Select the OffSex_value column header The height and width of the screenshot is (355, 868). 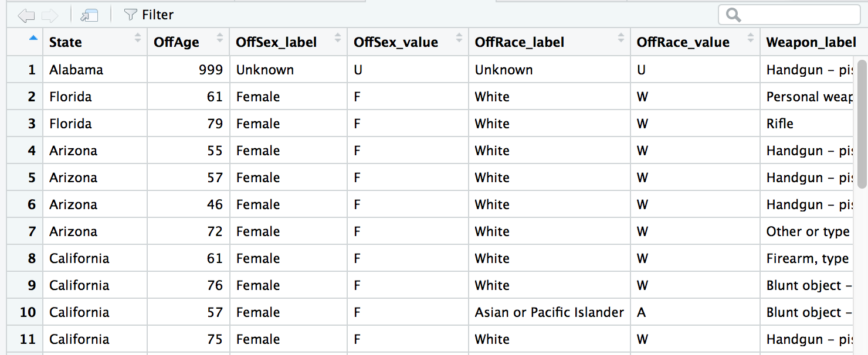tap(408, 42)
